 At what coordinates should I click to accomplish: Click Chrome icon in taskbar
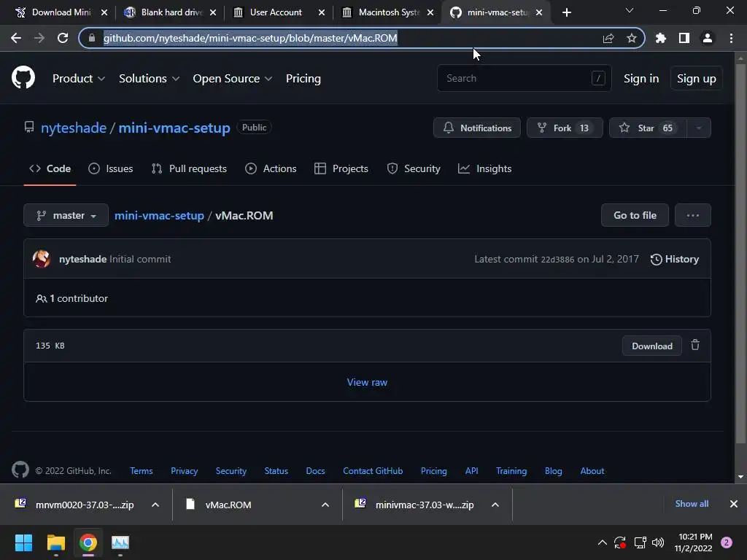pos(88,542)
